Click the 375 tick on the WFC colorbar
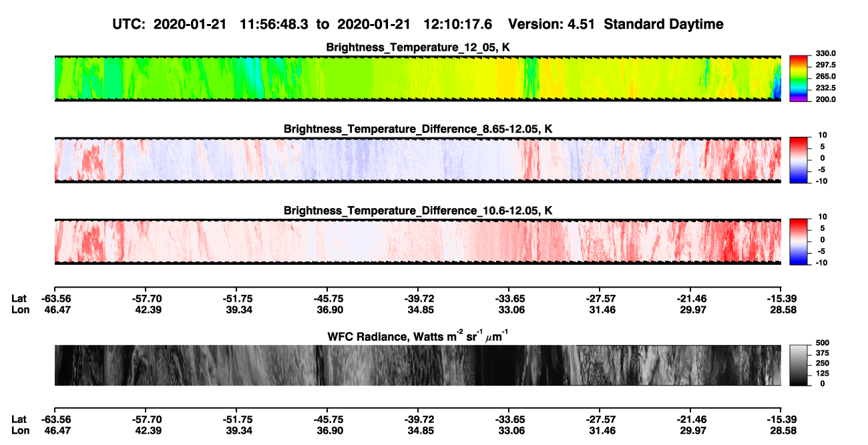 [822, 353]
